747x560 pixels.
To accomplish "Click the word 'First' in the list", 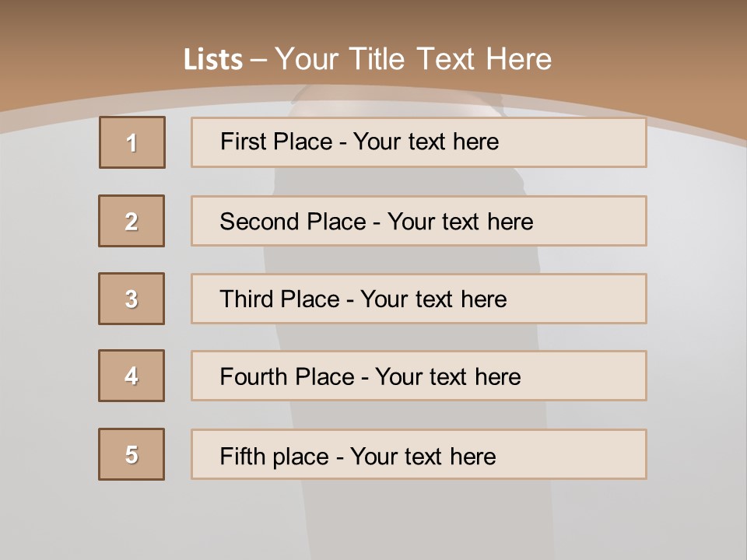I will pyautogui.click(x=243, y=142).
